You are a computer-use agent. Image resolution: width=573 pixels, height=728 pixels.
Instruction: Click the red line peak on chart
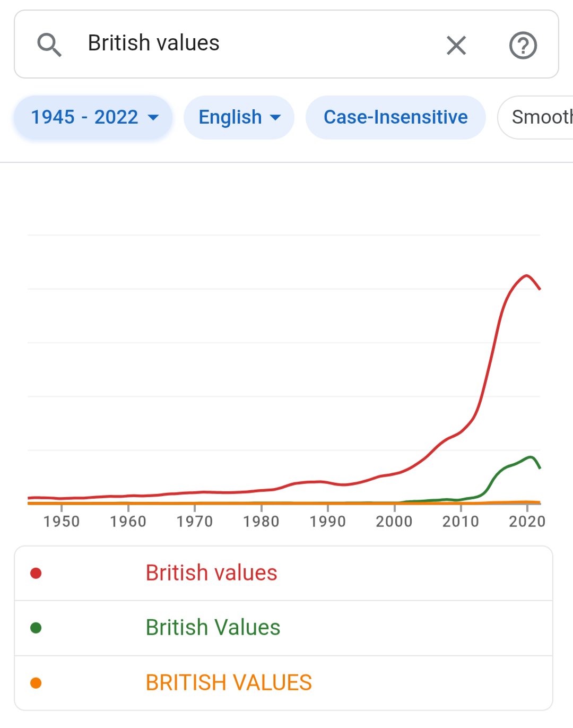[x=526, y=275]
